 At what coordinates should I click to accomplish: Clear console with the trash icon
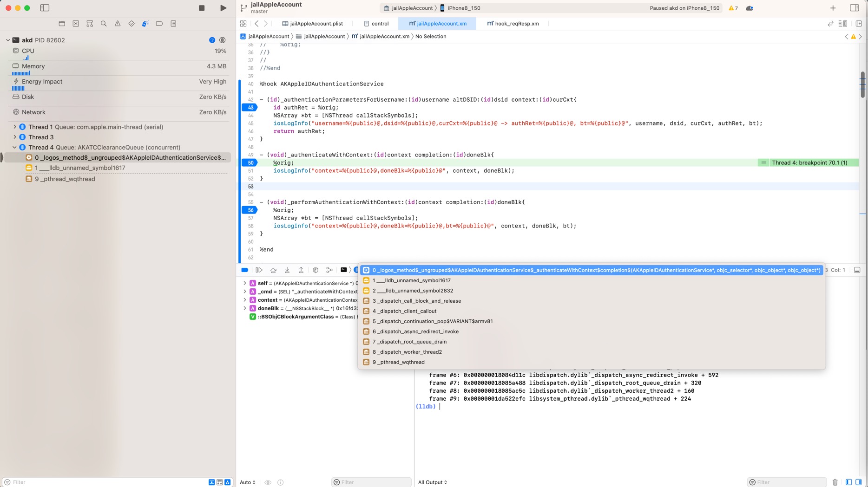pyautogui.click(x=835, y=482)
